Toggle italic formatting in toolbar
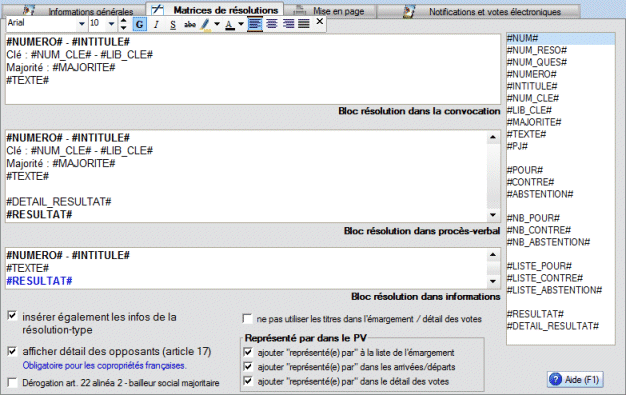The height and width of the screenshot is (395, 626). click(156, 24)
